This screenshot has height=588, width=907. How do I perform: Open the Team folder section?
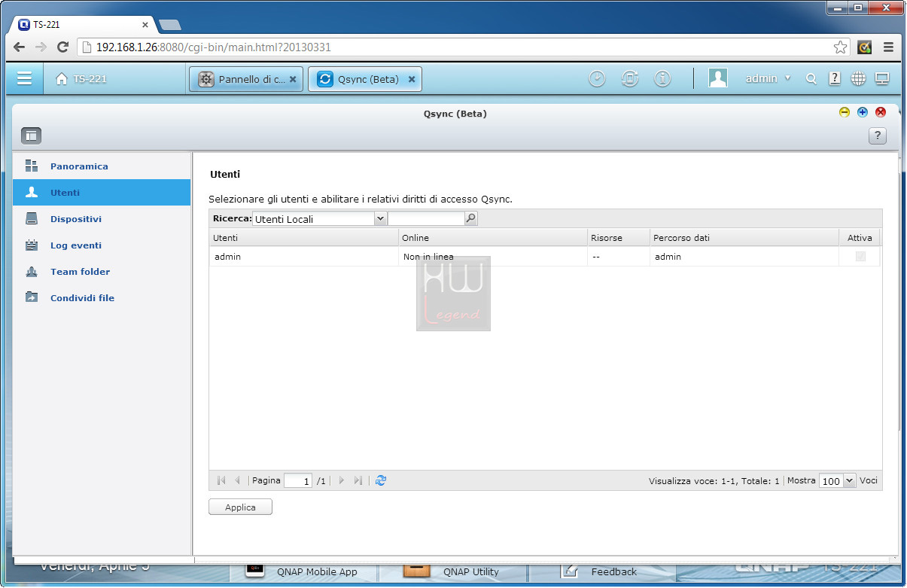tap(102, 272)
